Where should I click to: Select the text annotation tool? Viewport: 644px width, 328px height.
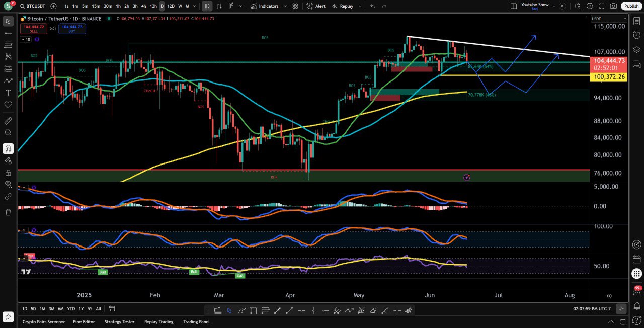(8, 93)
